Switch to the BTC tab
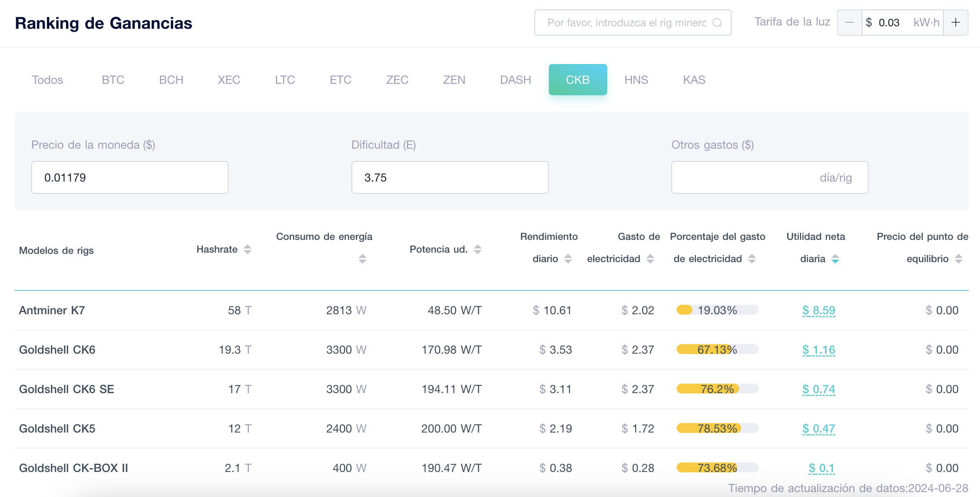The height and width of the screenshot is (497, 980). tap(113, 80)
